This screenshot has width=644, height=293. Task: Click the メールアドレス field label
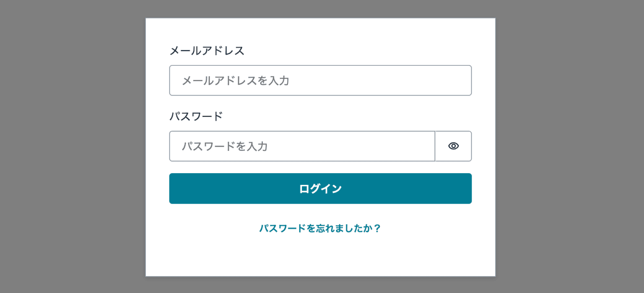pos(208,50)
